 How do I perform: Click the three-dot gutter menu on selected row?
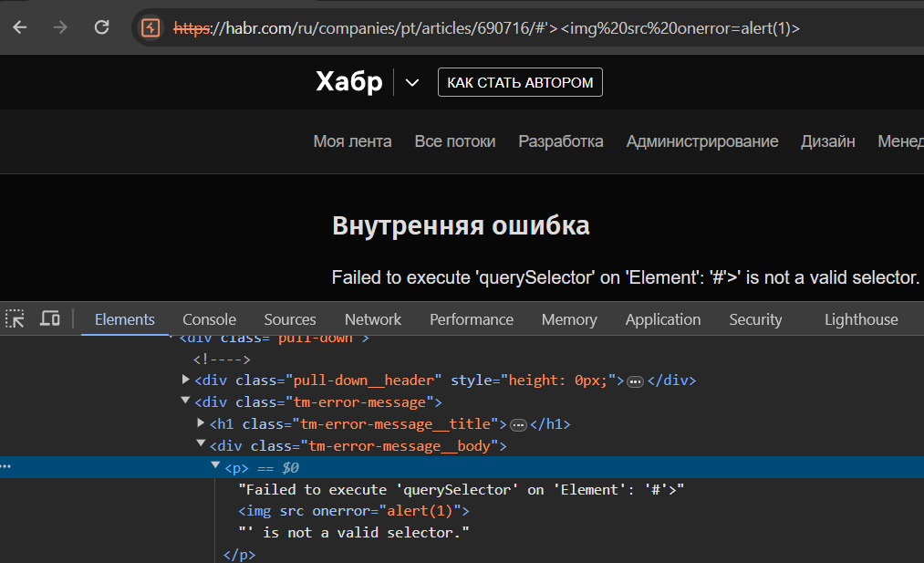(x=6, y=467)
